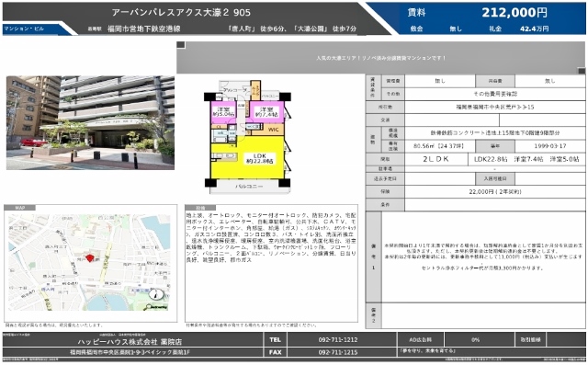
Task: Select the building exterior photo
Action: [x=90, y=122]
